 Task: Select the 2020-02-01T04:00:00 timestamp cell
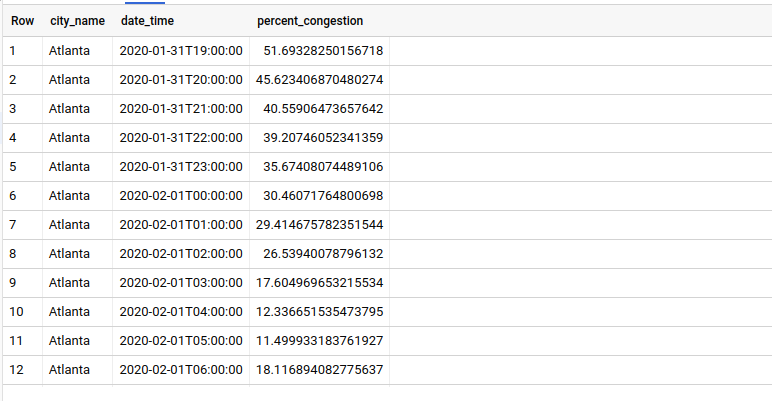(x=181, y=311)
